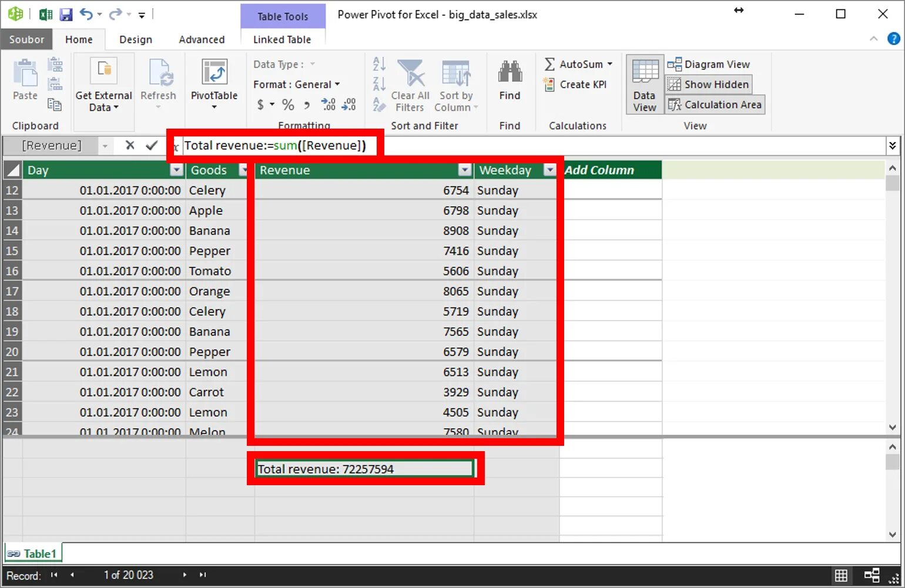Save the workbook with the floppy icon
This screenshot has height=588, width=905.
[66, 14]
